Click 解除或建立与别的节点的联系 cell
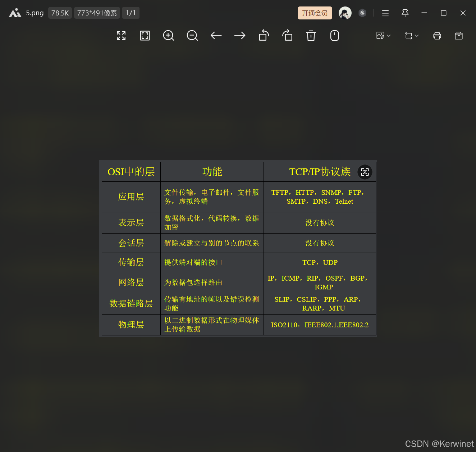The height and width of the screenshot is (452, 476). (212, 243)
